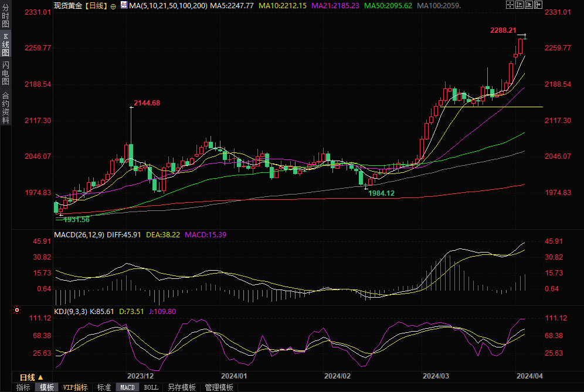Screen dimensions: 584x392
Task: Open the 合约资料 panel
Action: click(x=6, y=107)
